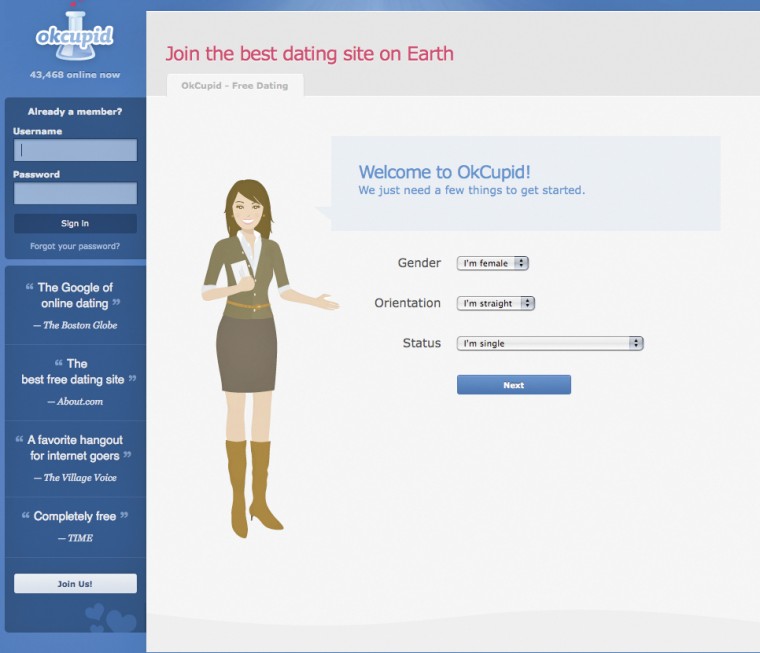Click the Join the best dating site heading

tap(310, 54)
